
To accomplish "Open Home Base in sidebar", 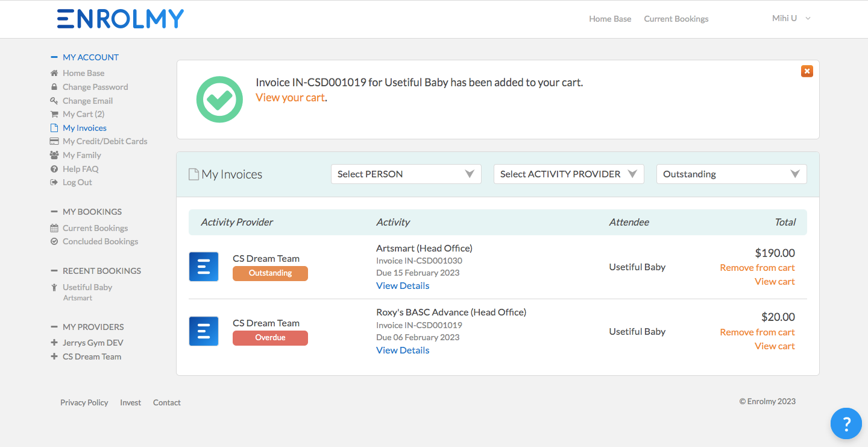I will 83,73.
